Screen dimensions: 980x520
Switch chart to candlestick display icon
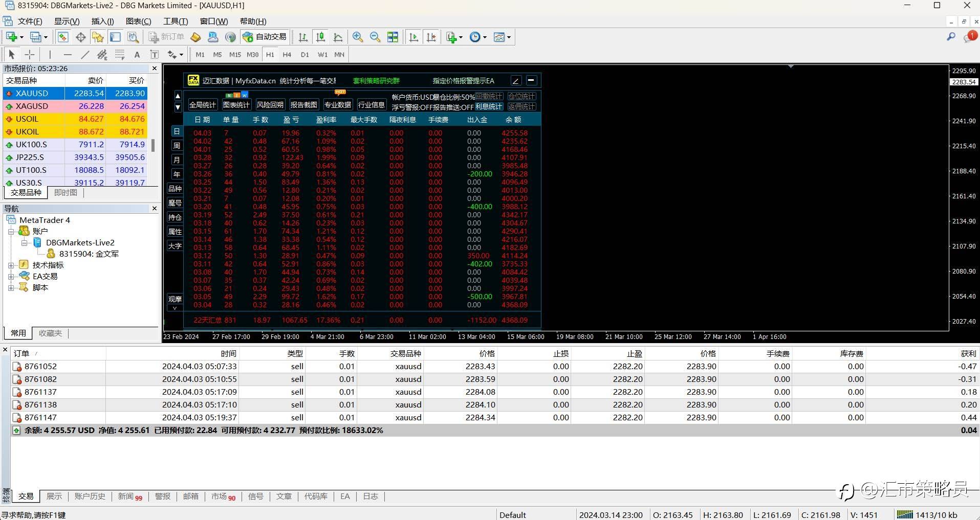coord(320,37)
